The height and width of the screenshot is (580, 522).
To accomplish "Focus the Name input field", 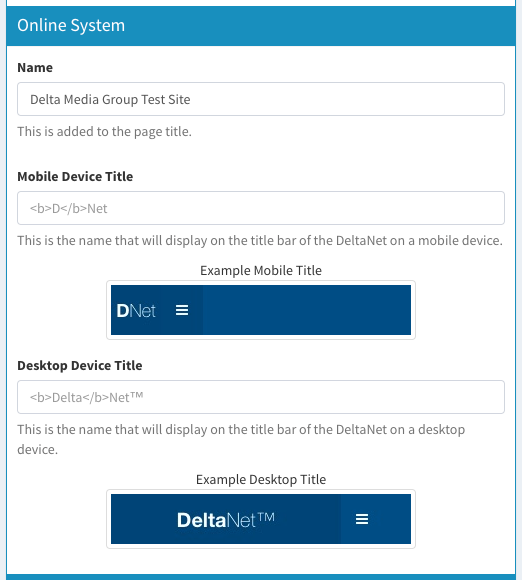I will [x=261, y=99].
